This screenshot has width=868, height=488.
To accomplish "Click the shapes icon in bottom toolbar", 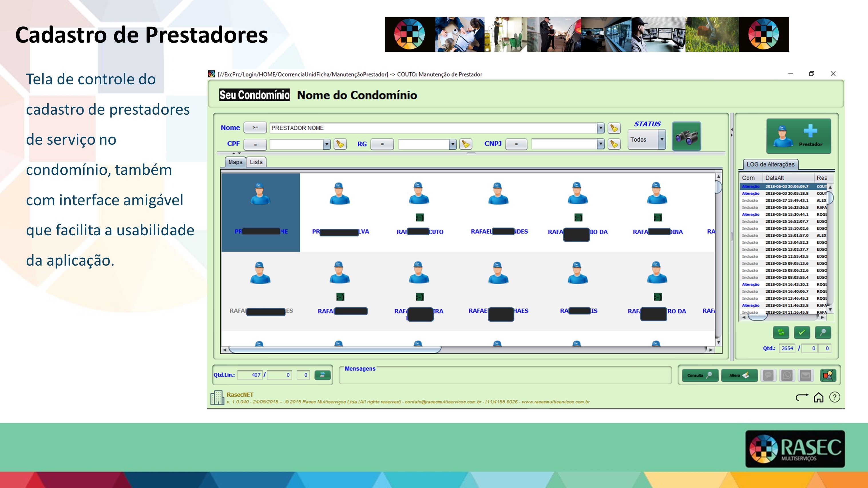I will [828, 375].
